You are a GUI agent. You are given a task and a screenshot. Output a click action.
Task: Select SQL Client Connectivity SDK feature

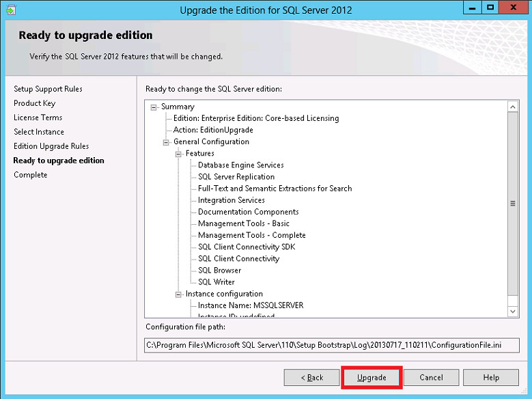[x=247, y=247]
